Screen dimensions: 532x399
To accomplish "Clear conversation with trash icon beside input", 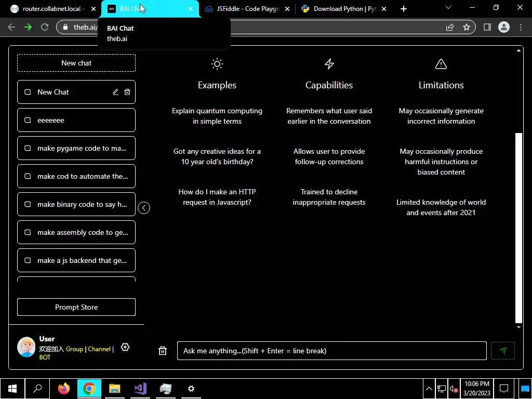I will [x=163, y=351].
